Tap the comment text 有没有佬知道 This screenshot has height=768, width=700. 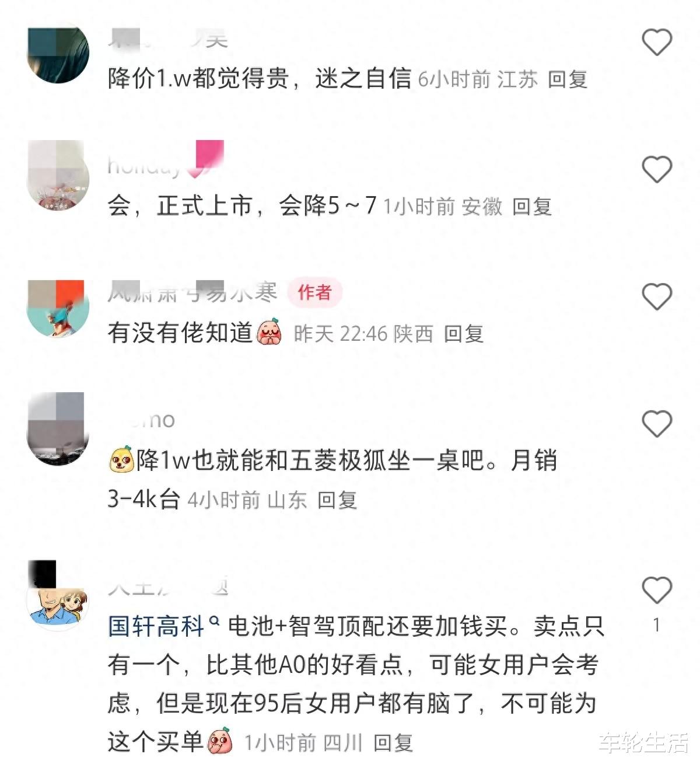[x=180, y=333]
